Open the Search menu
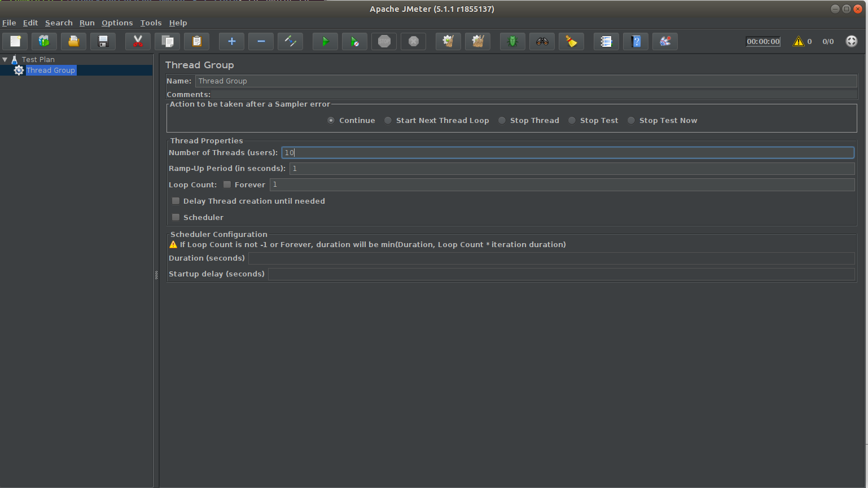The width and height of the screenshot is (868, 488). [x=59, y=23]
